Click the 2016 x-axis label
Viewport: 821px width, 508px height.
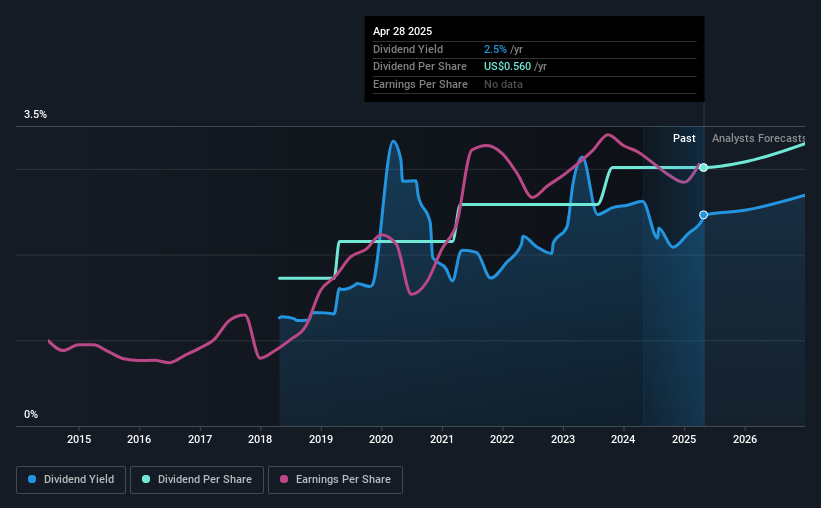139,439
